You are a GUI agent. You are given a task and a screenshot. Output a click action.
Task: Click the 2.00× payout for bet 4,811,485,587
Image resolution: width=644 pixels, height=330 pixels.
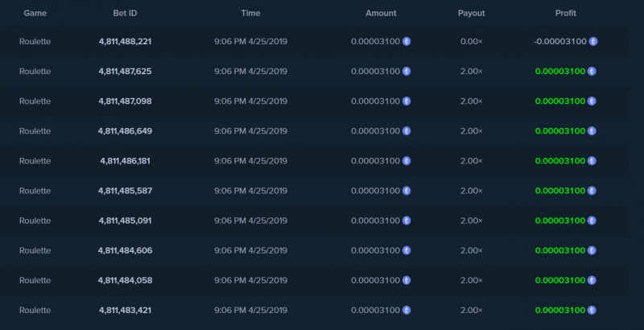pos(471,191)
